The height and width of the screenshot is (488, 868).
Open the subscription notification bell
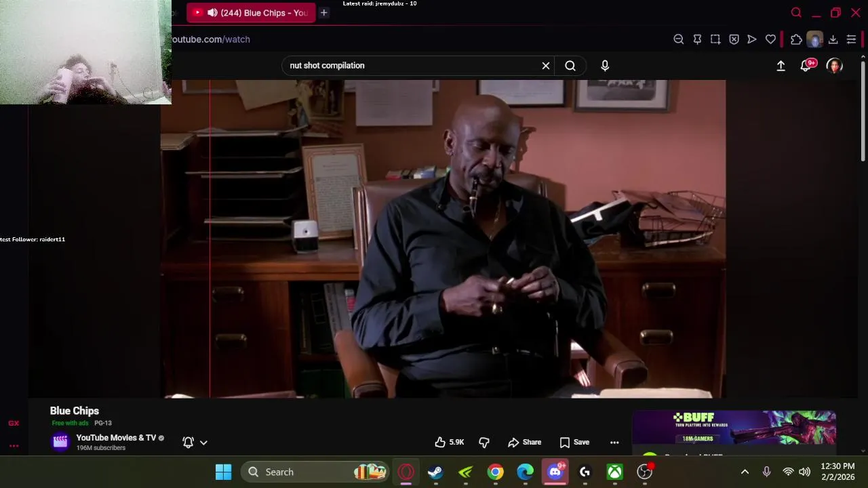coord(189,442)
